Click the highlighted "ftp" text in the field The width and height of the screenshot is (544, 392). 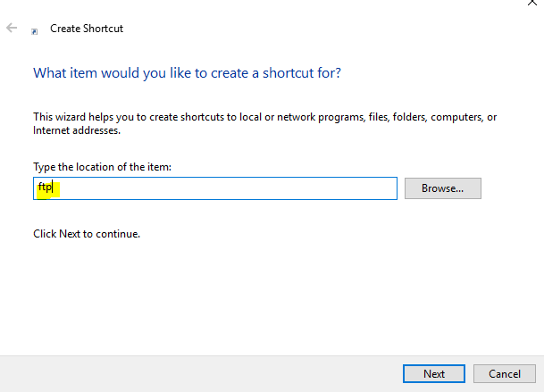[46, 188]
